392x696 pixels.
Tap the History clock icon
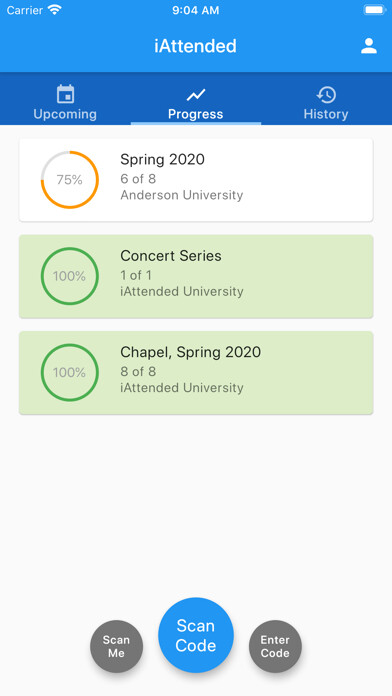tap(326, 95)
